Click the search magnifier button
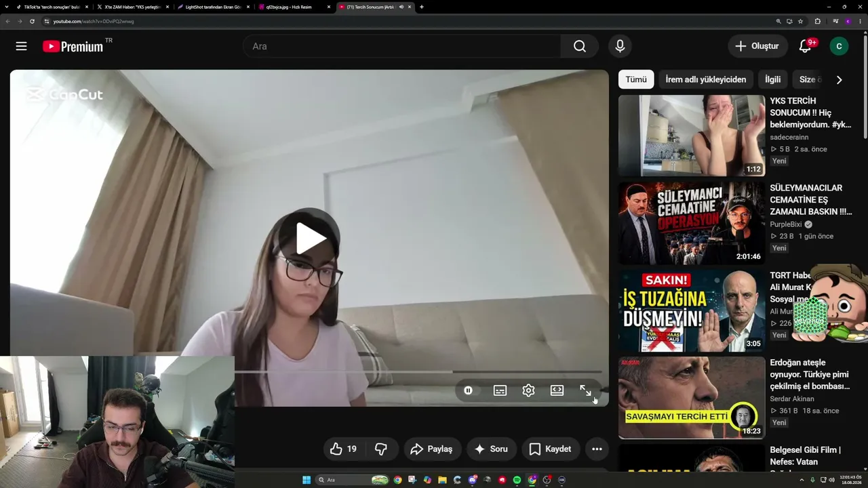Viewport: 868px width, 488px height. (580, 46)
